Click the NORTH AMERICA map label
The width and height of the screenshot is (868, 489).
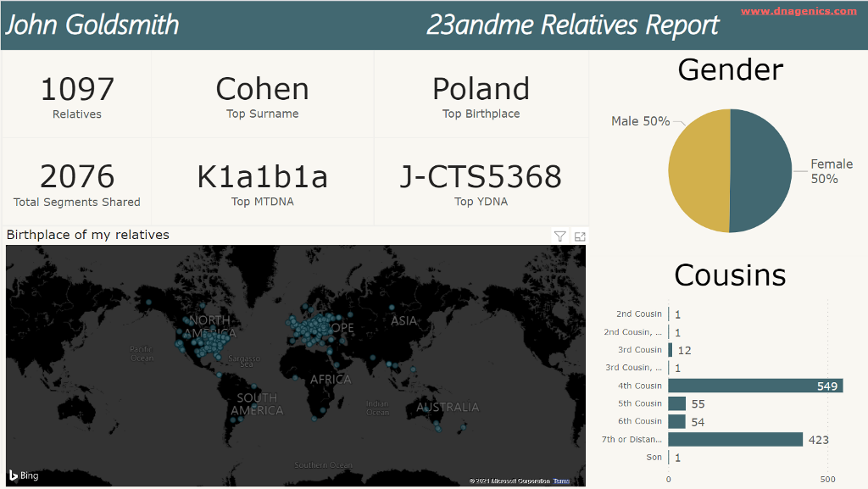pos(210,326)
